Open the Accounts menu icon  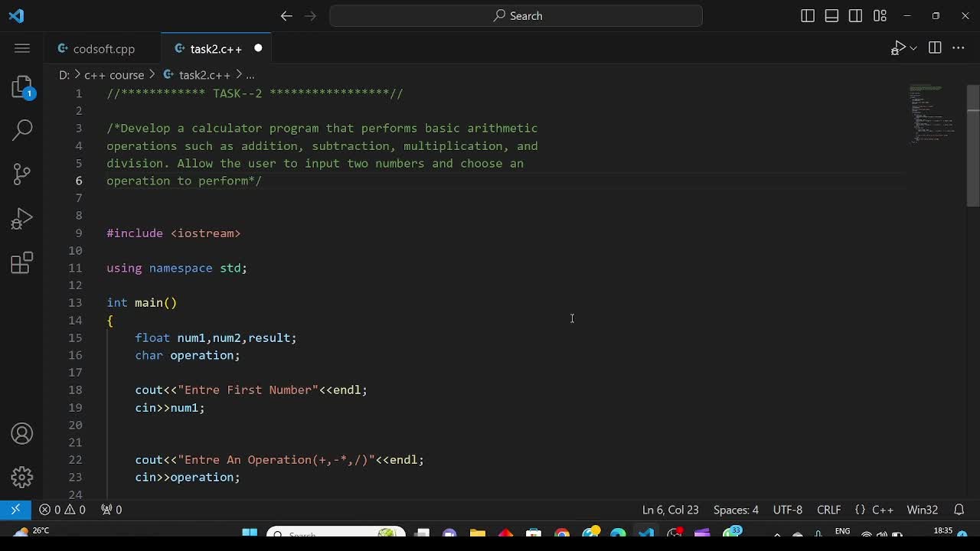22,434
